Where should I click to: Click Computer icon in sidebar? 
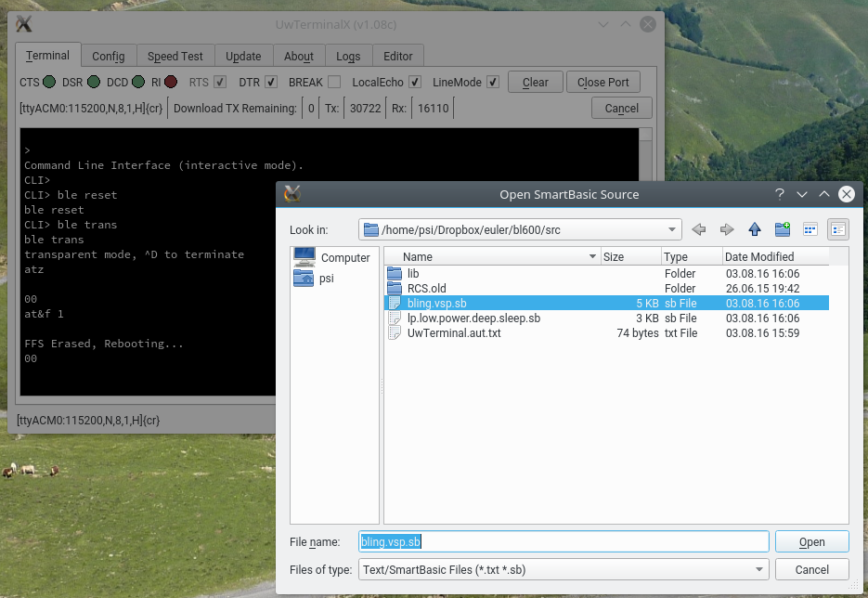click(x=304, y=257)
